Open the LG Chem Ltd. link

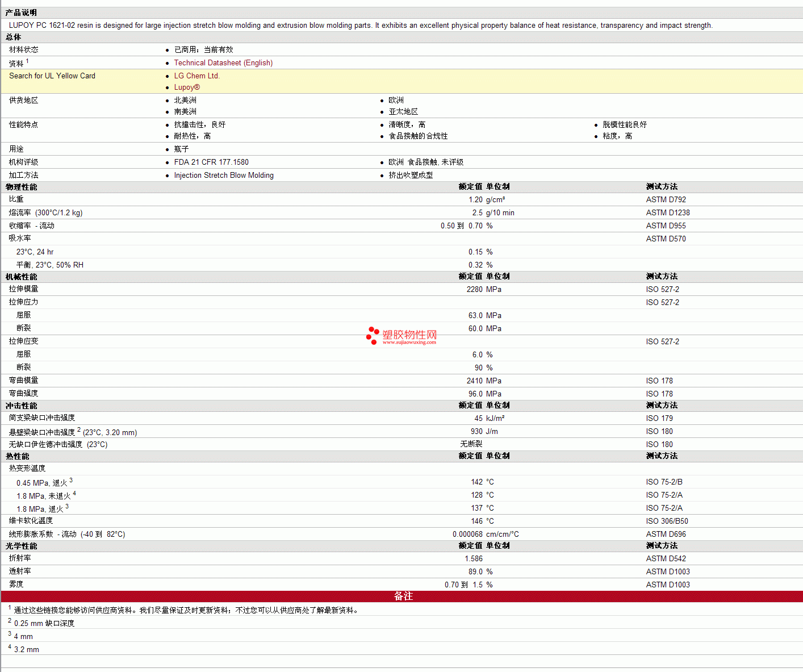click(x=196, y=76)
